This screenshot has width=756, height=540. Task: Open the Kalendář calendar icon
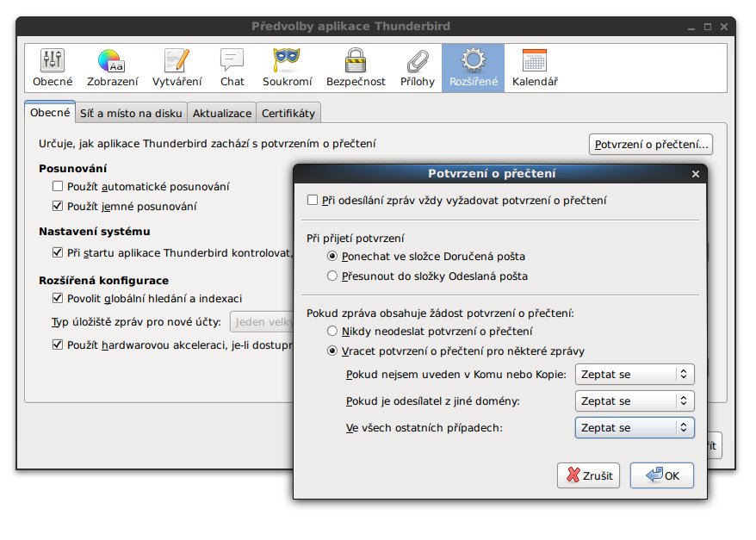coord(535,68)
